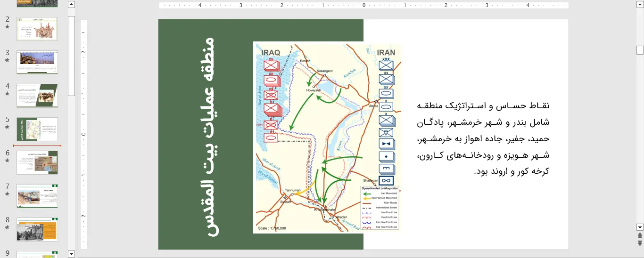Click the slide editor scroll-down arrow
The width and height of the screenshot is (644, 258).
coord(640,227)
